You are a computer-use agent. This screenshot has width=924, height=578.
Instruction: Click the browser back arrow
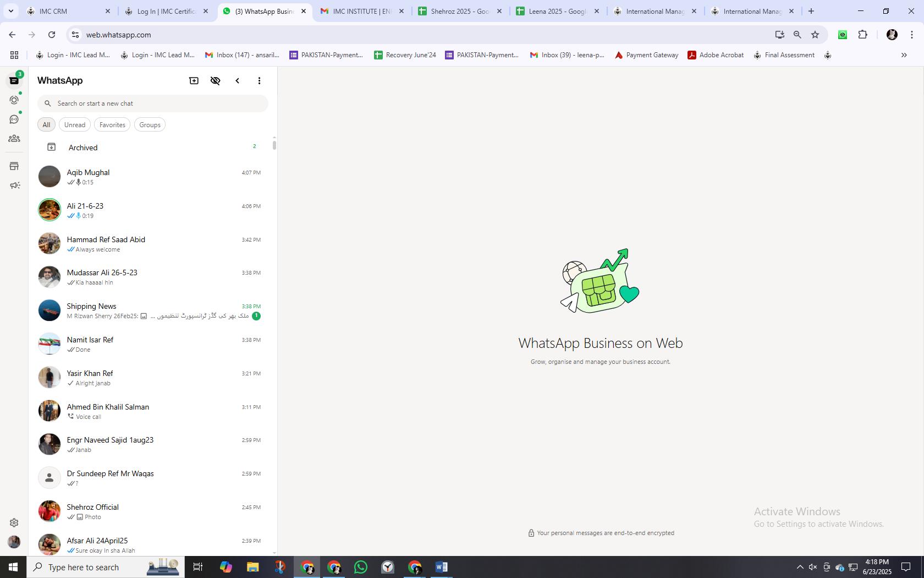pos(12,35)
